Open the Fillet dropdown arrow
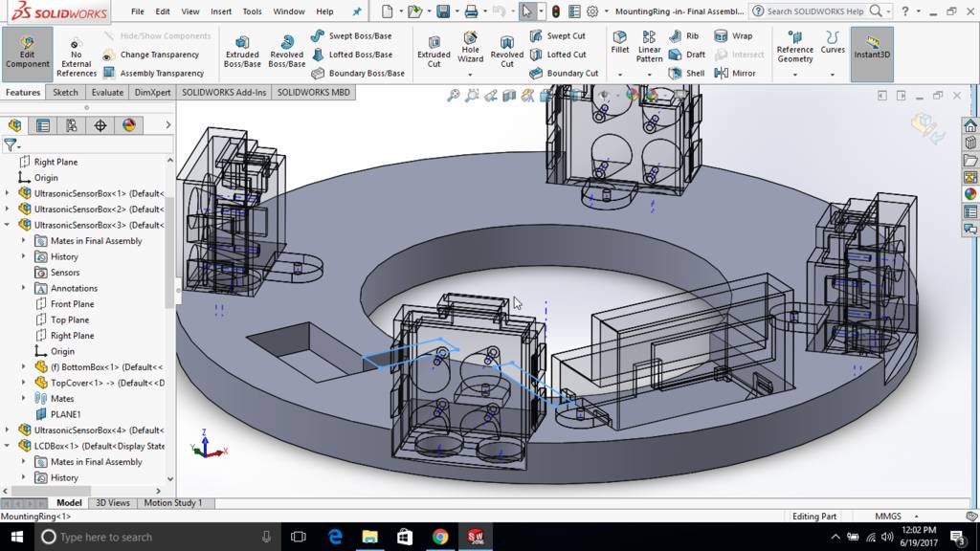The image size is (980, 551). tap(620, 75)
